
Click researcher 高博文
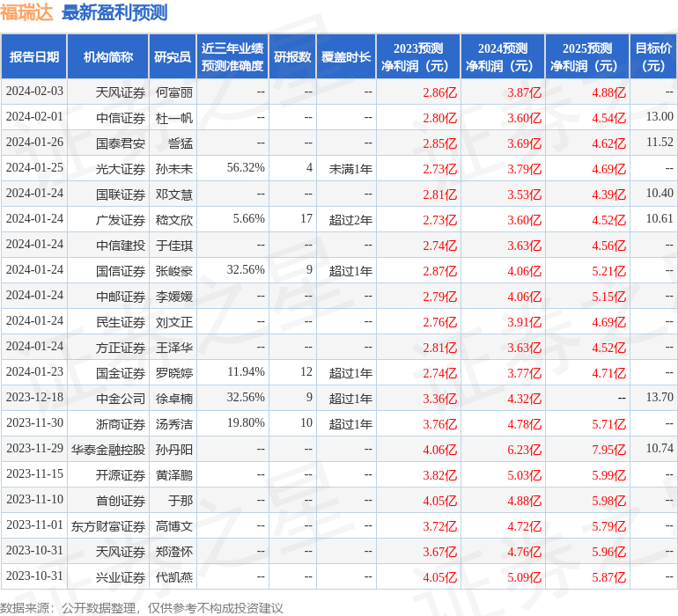coord(173,526)
